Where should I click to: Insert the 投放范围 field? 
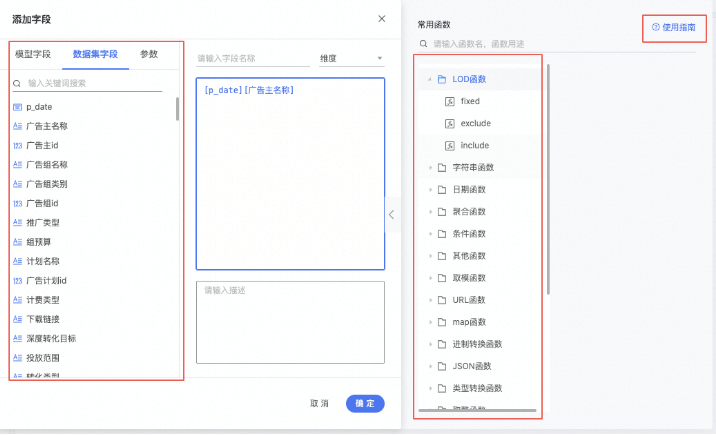pos(43,358)
